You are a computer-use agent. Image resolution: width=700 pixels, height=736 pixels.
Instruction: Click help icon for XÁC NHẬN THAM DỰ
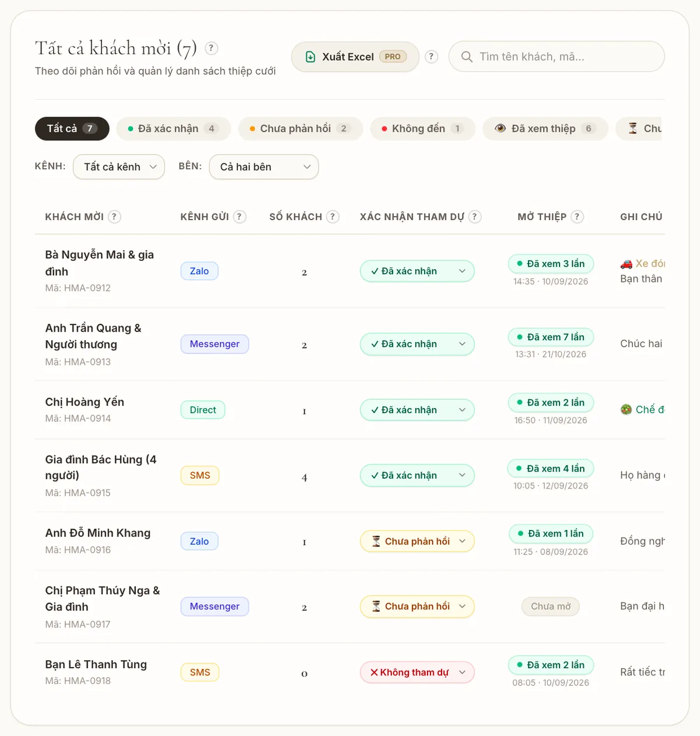pyautogui.click(x=475, y=217)
